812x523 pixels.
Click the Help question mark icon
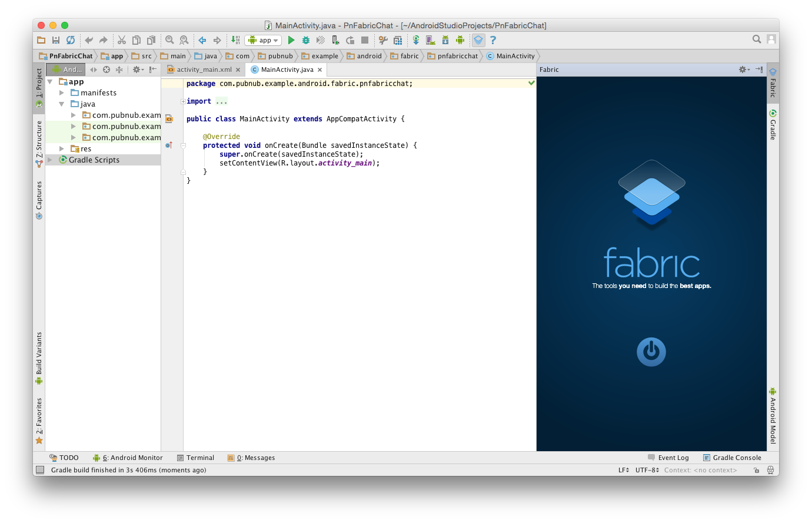[x=492, y=40]
